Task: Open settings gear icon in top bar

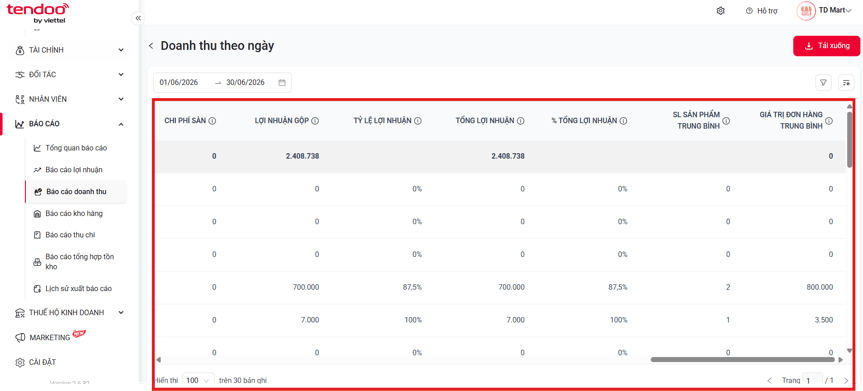Action: (x=720, y=11)
